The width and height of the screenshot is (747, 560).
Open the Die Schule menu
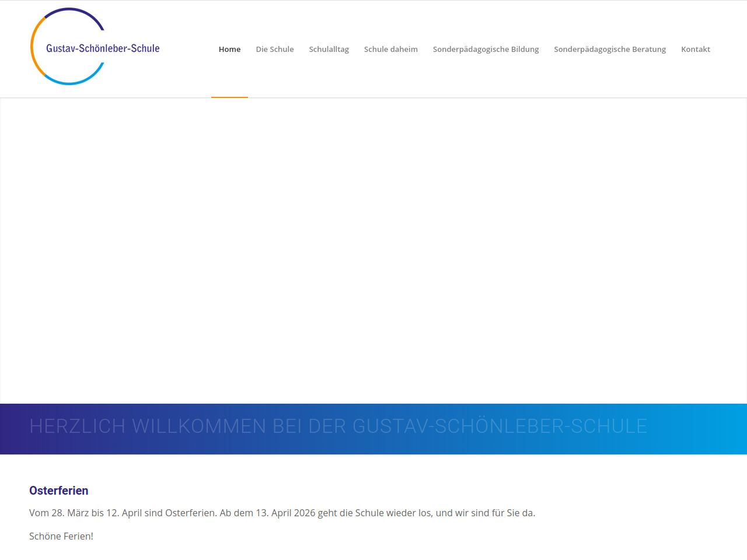(275, 49)
